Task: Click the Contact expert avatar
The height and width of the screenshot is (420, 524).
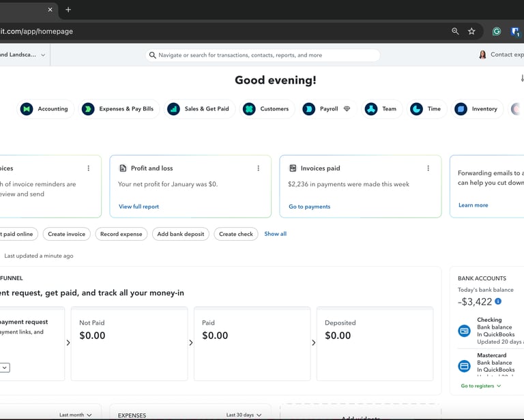Action: [x=482, y=55]
